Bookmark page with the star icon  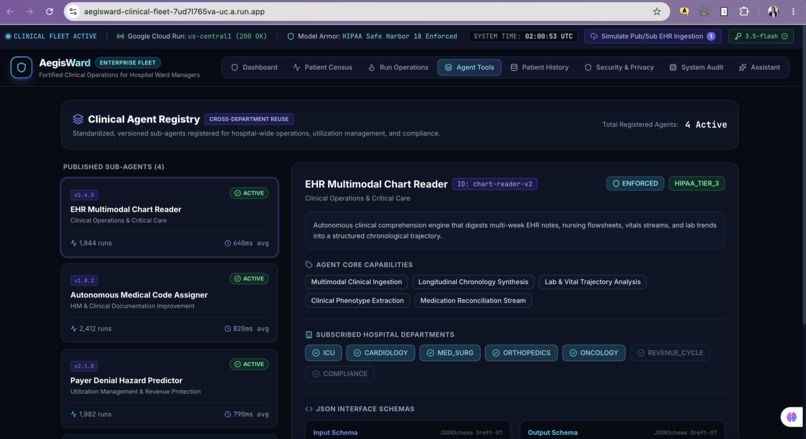click(x=656, y=11)
